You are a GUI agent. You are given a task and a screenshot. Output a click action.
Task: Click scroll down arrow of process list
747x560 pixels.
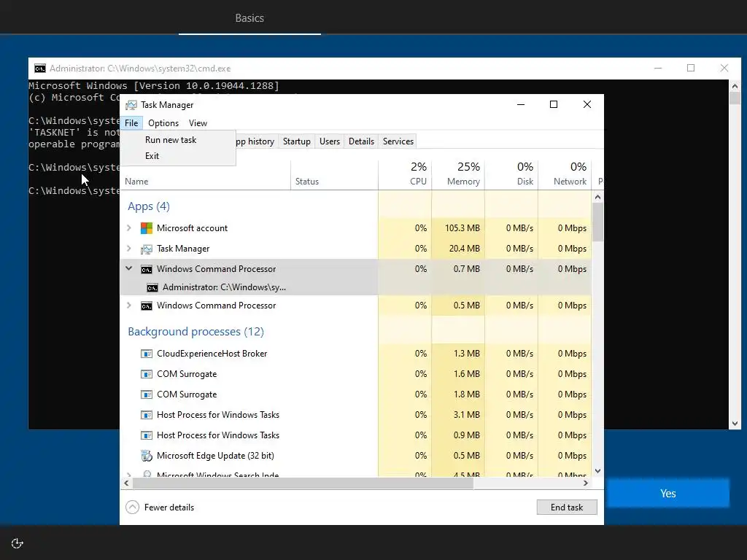tap(598, 471)
